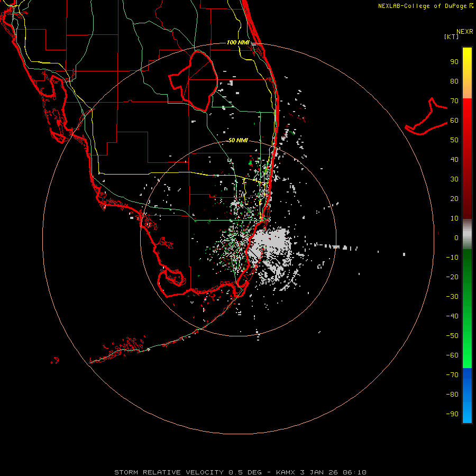
Task: Click the 60 value on velocity scale
Action: click(x=454, y=121)
